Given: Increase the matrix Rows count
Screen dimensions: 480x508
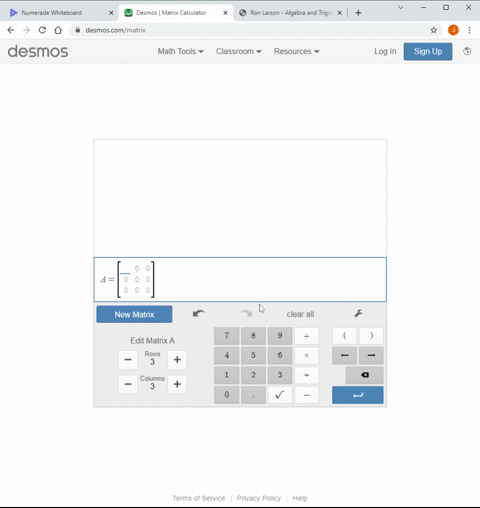Looking at the screenshot, I should click(177, 360).
